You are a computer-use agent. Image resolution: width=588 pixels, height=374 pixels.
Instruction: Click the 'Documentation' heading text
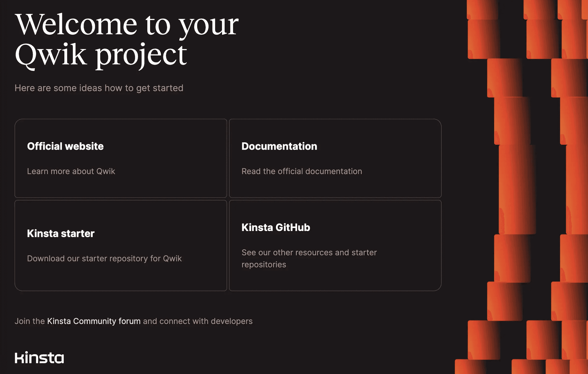point(279,146)
